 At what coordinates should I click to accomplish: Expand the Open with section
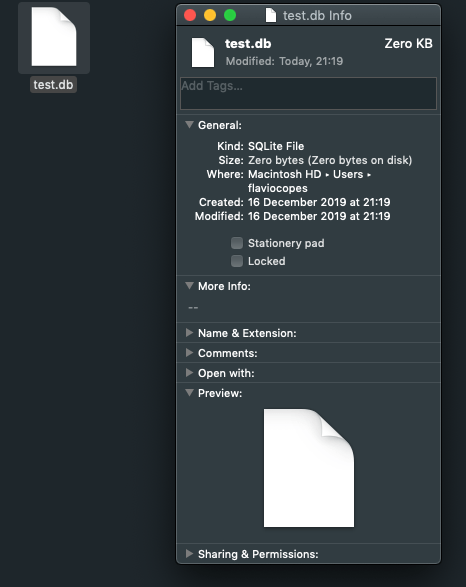coord(189,372)
